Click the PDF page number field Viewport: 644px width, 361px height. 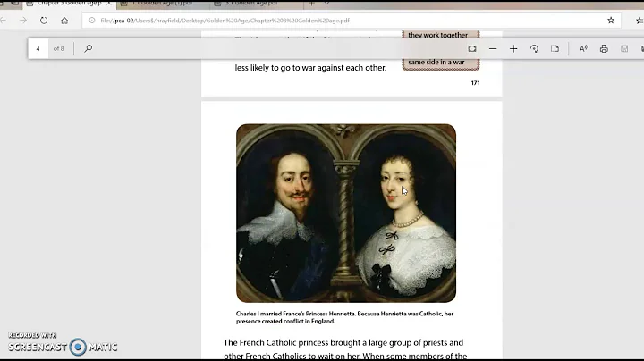coord(38,49)
